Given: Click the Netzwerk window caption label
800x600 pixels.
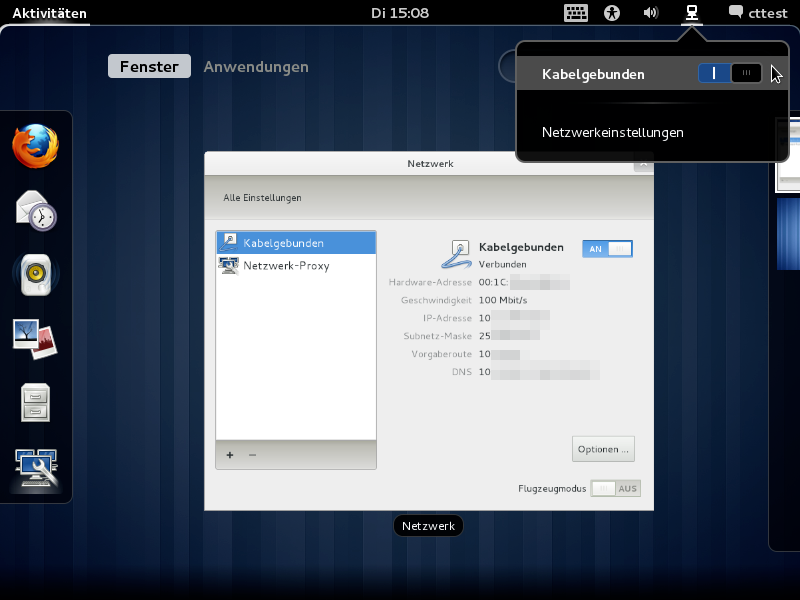Looking at the screenshot, I should click(x=428, y=526).
